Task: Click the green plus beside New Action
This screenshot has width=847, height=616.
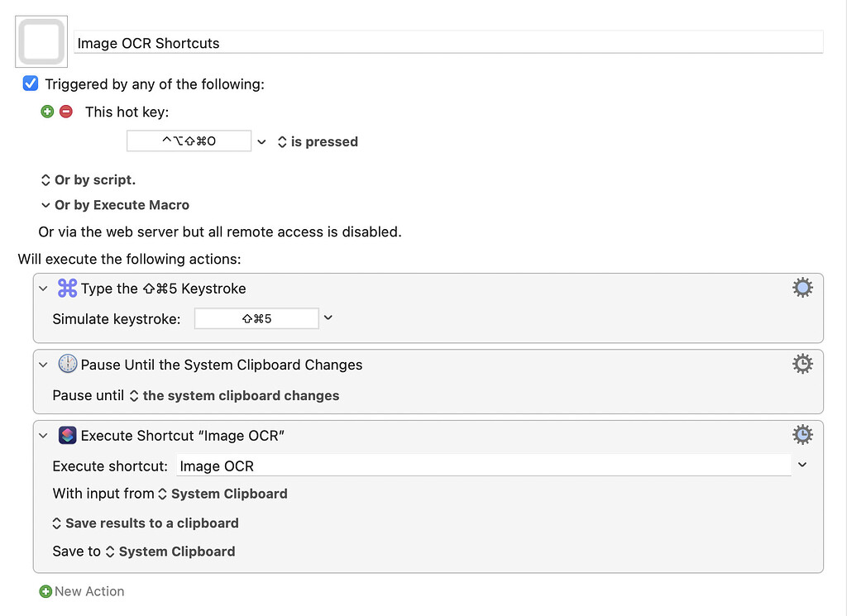Action: [x=45, y=591]
